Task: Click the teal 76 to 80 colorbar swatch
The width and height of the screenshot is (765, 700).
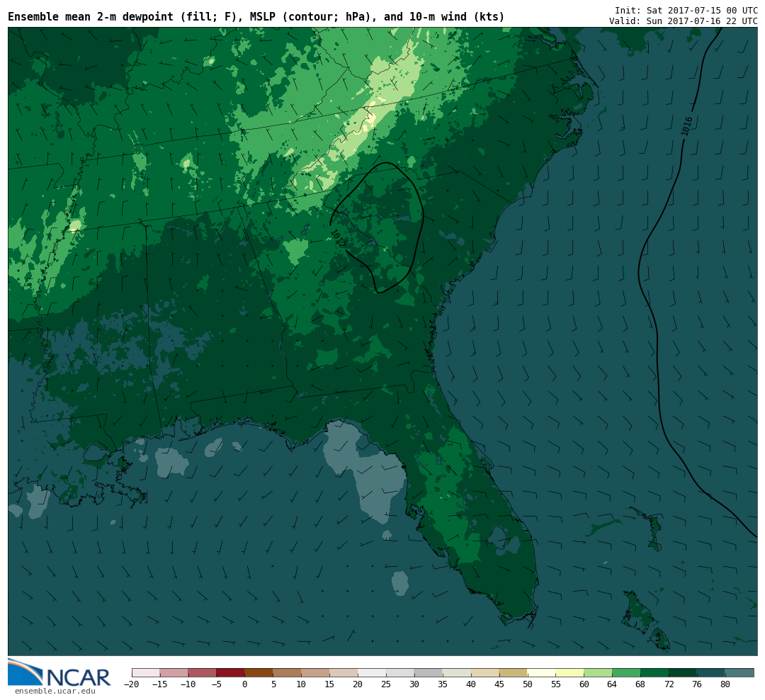Action: point(711,672)
